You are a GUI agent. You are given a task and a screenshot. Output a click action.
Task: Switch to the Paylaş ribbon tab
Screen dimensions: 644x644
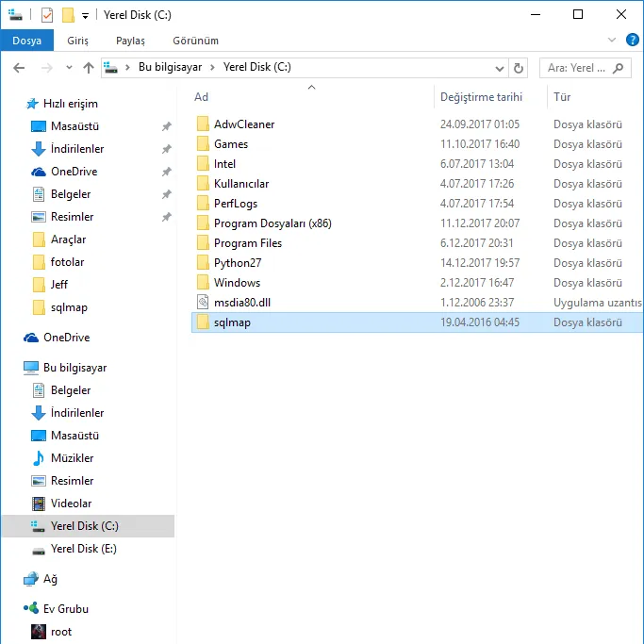(x=130, y=41)
